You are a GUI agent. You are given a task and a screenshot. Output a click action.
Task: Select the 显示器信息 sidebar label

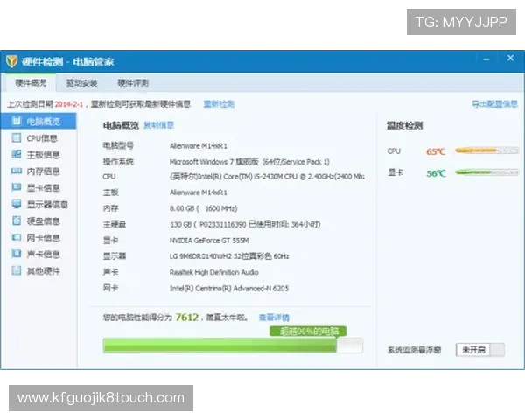[x=47, y=204]
